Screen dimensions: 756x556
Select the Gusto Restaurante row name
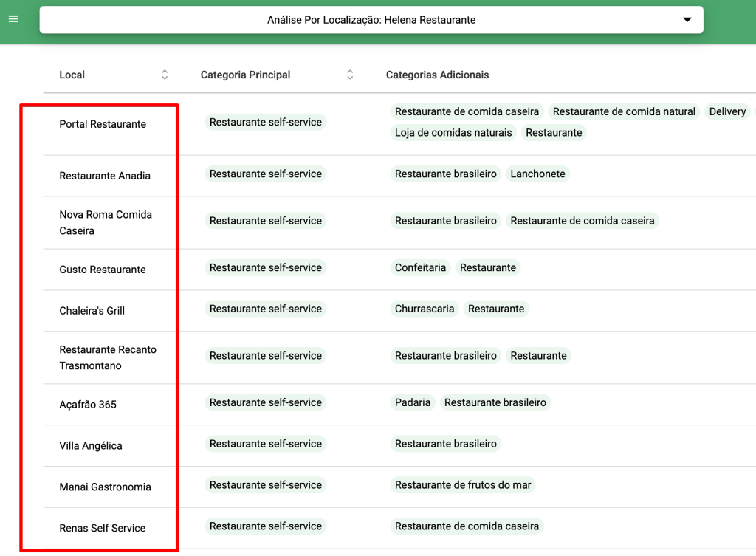[102, 270]
